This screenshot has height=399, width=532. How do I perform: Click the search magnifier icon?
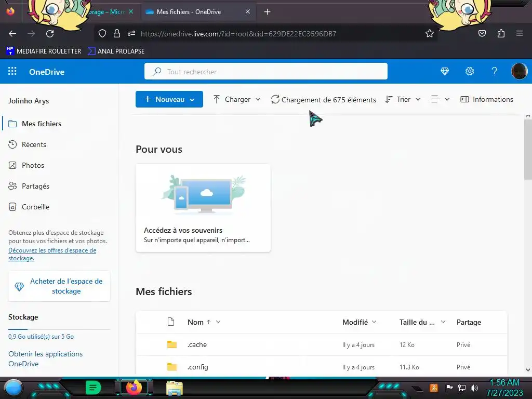157,72
